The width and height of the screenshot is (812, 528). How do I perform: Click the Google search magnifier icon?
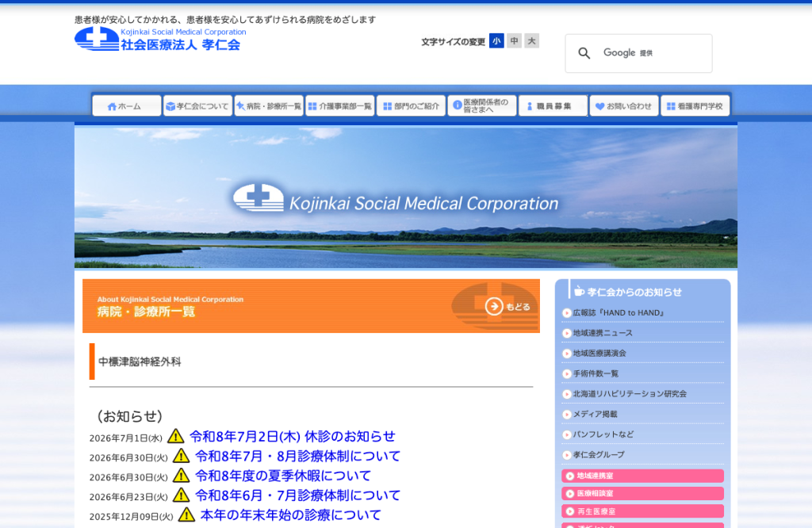coord(584,53)
